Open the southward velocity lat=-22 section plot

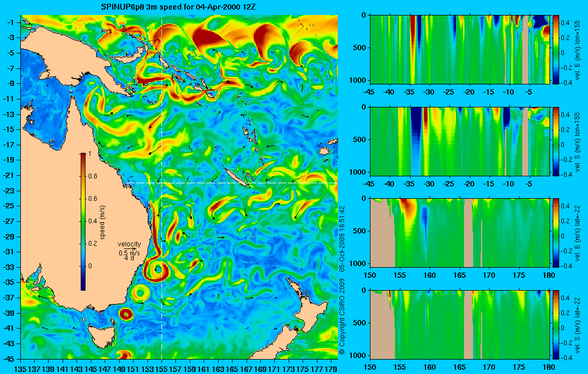(460, 324)
